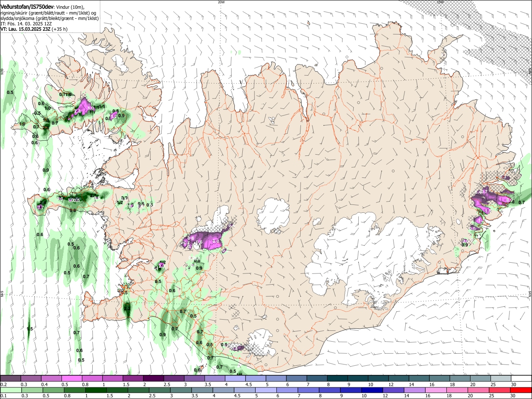Click the '15W' longitude label at top

coord(440,2)
